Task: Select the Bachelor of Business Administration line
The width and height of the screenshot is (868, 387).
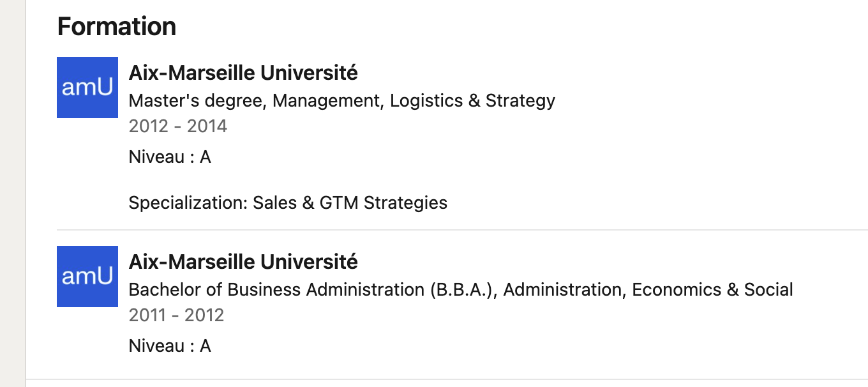Action: [461, 290]
